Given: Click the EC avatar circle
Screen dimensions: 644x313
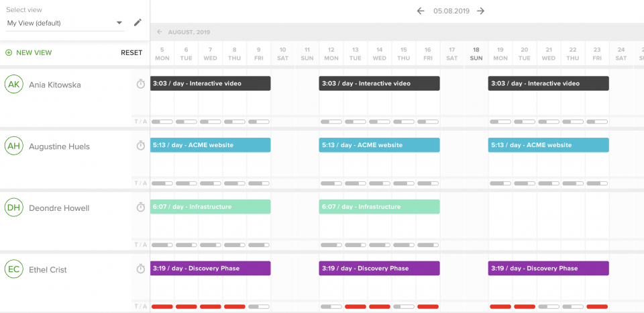Looking at the screenshot, I should [x=13, y=269].
